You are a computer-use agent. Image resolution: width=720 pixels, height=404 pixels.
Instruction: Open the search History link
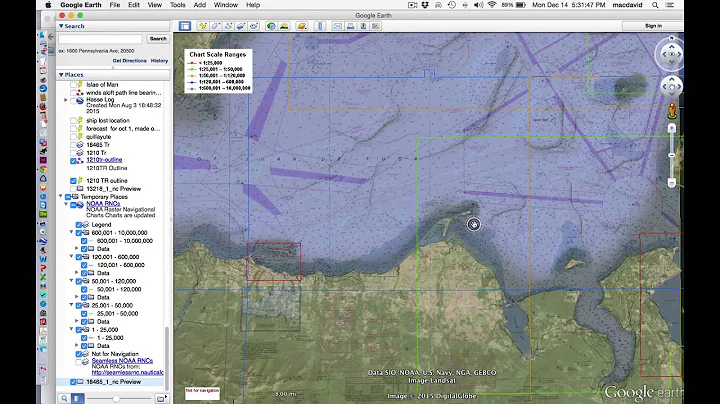click(x=159, y=61)
